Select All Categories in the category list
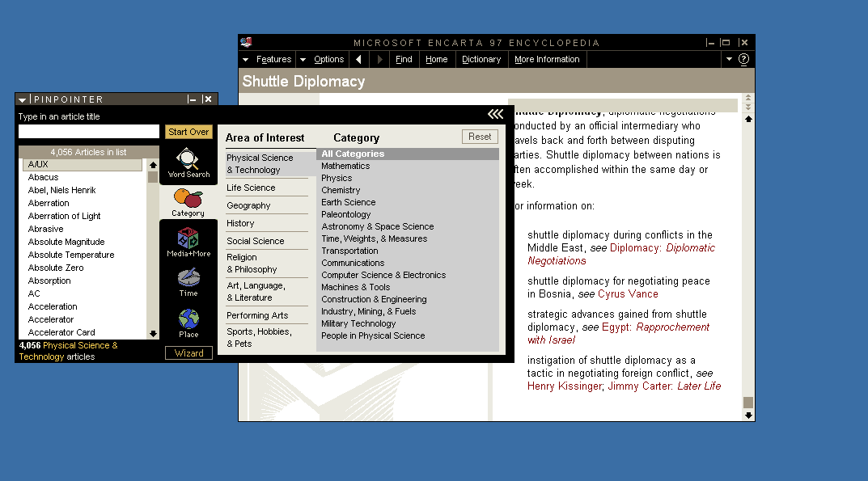Image resolution: width=868 pixels, height=481 pixels. click(x=408, y=154)
